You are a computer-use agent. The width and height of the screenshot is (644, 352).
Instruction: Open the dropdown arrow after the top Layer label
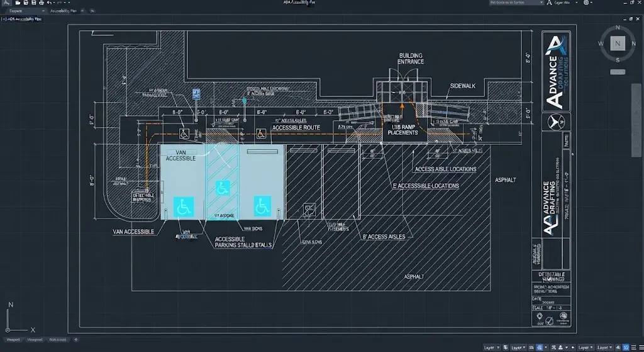click(x=577, y=3)
